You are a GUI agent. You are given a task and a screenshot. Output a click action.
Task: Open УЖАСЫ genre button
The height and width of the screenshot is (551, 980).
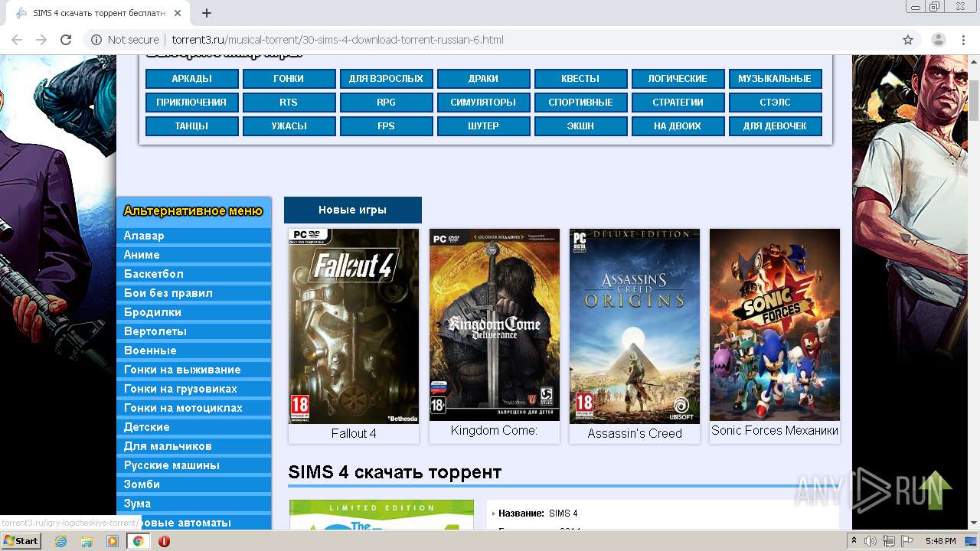point(289,126)
